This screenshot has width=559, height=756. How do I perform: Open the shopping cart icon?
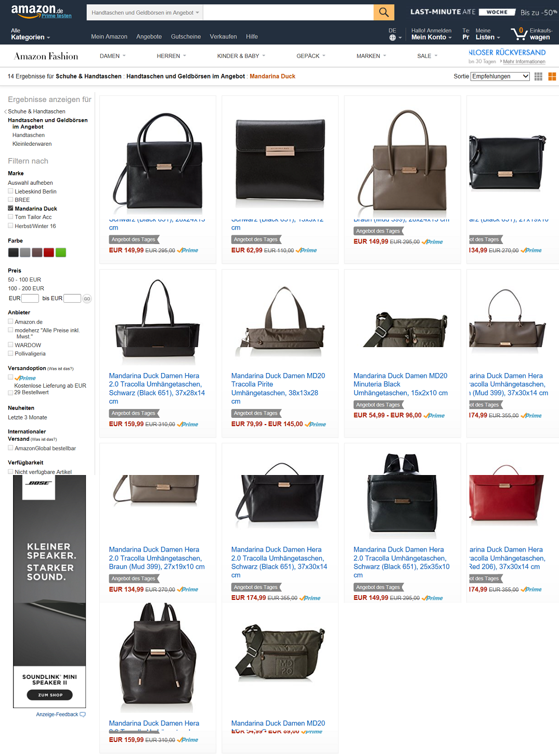coord(519,34)
